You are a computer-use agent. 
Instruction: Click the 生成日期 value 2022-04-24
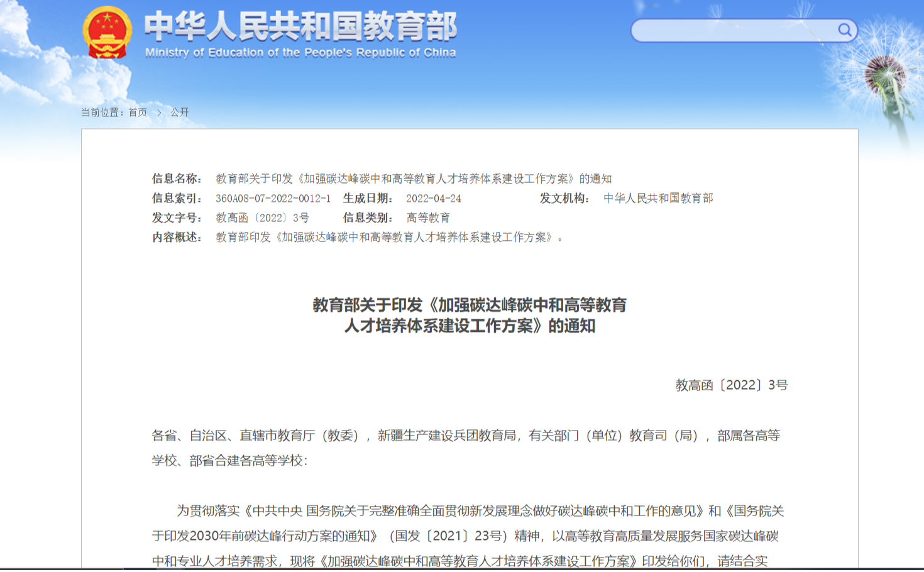[433, 199]
